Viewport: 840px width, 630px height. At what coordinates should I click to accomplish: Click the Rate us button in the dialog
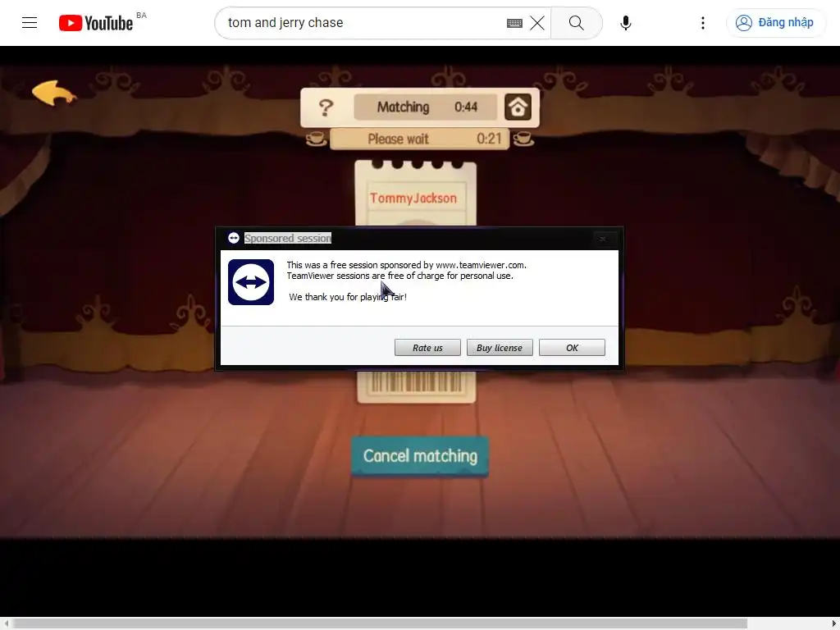[x=427, y=348]
